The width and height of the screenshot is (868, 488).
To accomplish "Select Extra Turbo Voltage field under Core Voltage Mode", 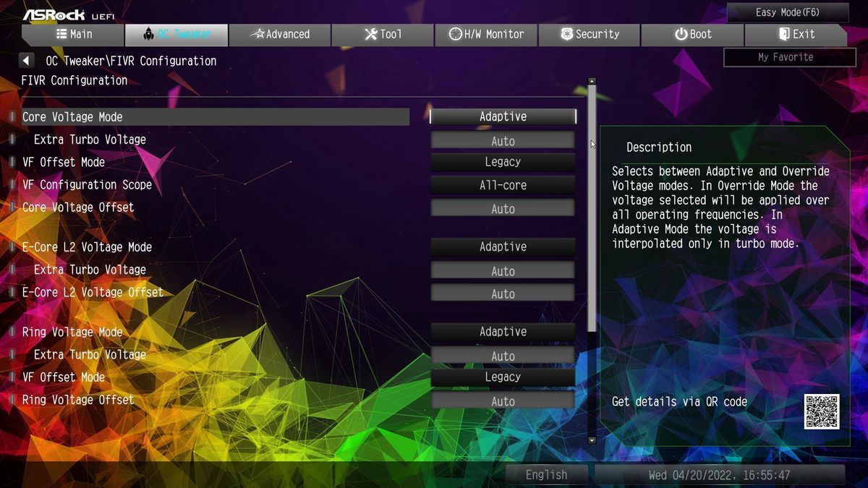I will (x=503, y=140).
